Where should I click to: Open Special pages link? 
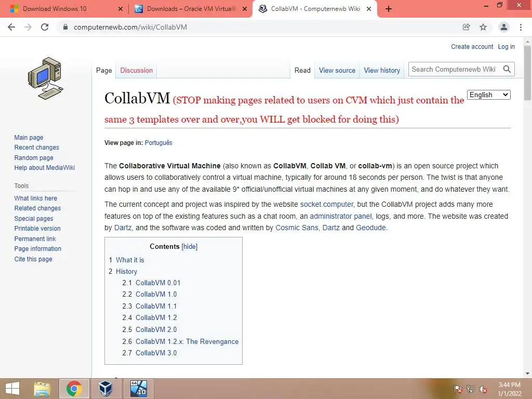tap(34, 219)
